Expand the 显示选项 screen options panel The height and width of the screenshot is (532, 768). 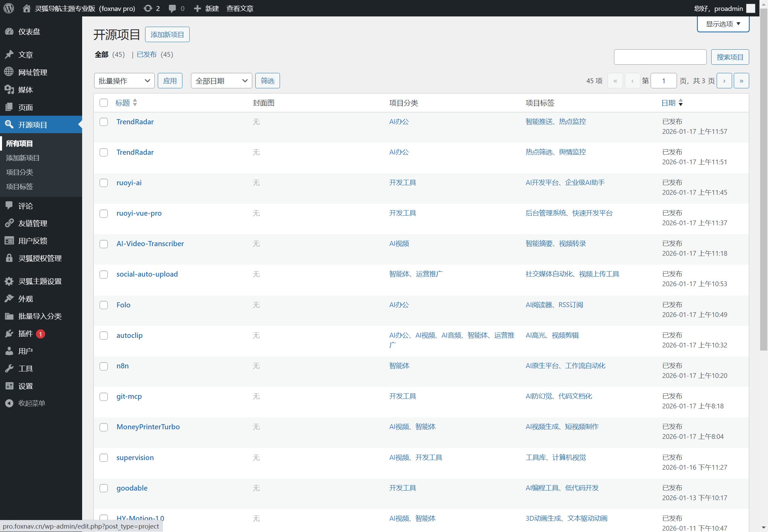pos(723,24)
